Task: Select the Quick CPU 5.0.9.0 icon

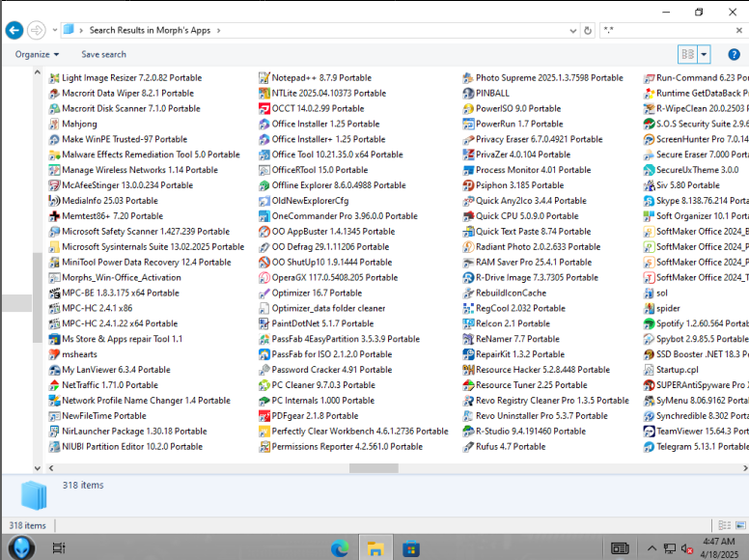Action: point(468,216)
